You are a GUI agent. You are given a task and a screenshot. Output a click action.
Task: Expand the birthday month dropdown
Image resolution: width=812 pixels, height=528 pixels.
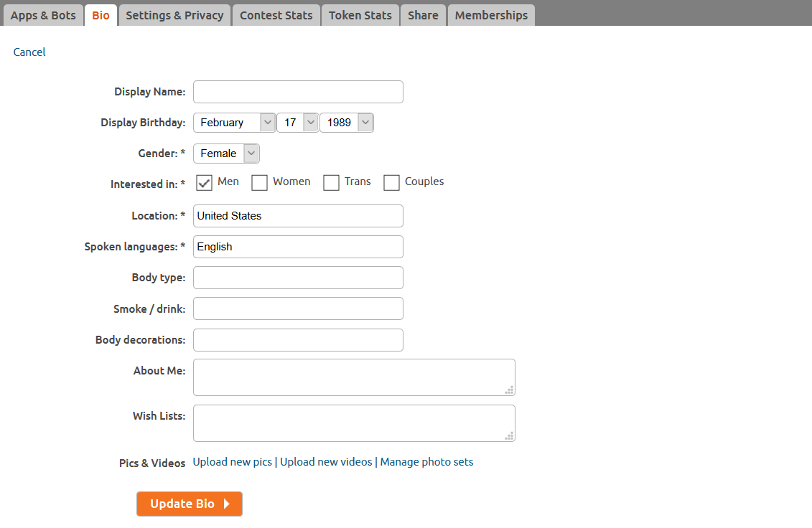pyautogui.click(x=234, y=123)
